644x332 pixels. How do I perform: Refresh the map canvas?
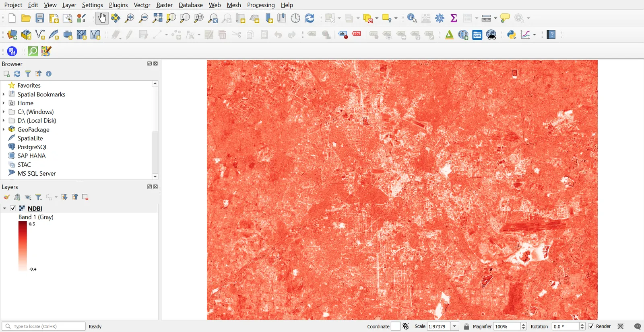[310, 18]
